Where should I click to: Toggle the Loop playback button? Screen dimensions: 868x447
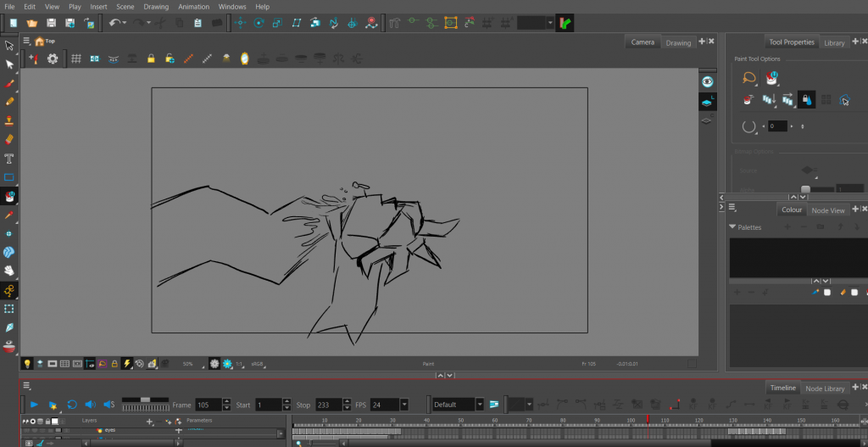coord(72,405)
